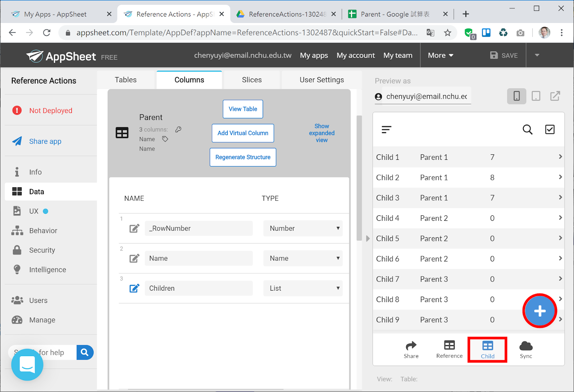
Task: Collapse the preview panel arrow
Action: pos(367,238)
